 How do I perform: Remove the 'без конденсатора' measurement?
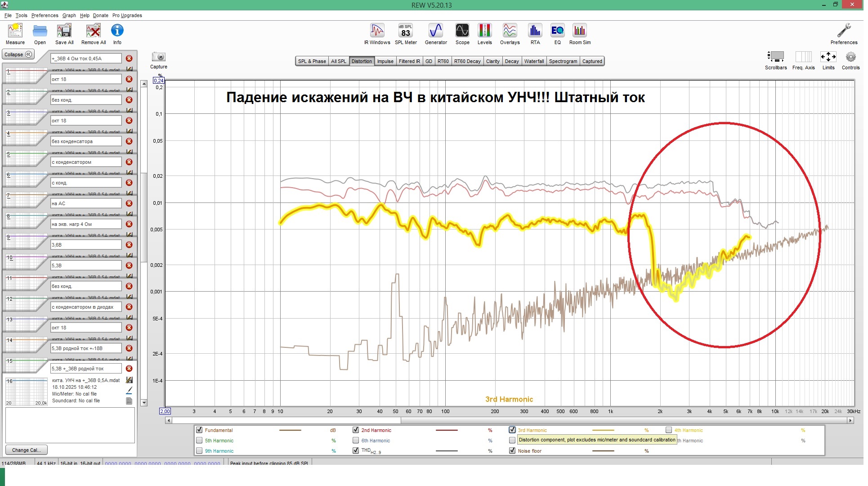click(129, 141)
